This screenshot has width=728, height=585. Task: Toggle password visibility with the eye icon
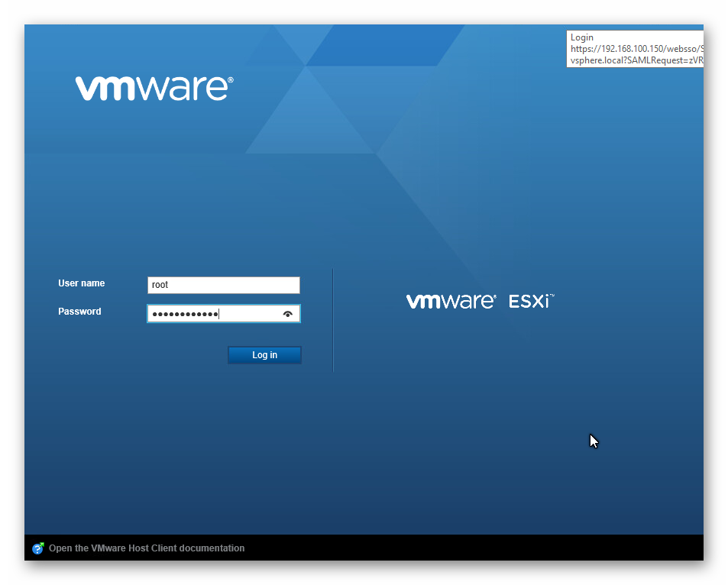coord(288,315)
